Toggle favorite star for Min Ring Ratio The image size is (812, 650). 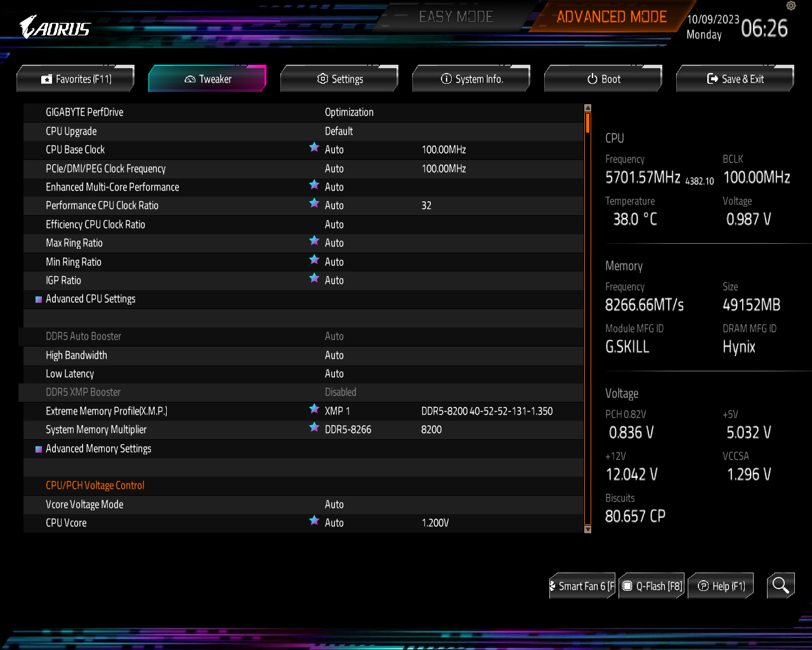click(314, 260)
